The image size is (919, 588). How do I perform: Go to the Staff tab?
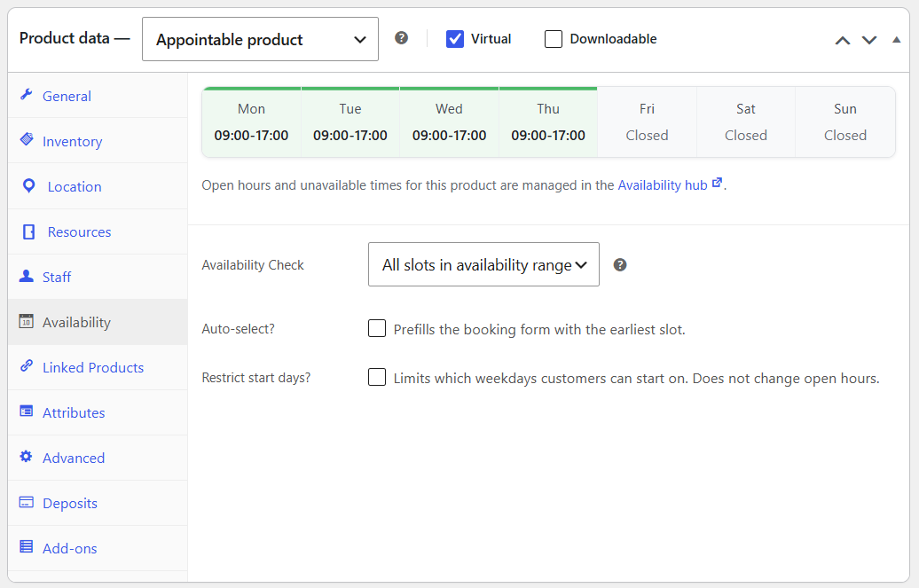[x=98, y=277]
